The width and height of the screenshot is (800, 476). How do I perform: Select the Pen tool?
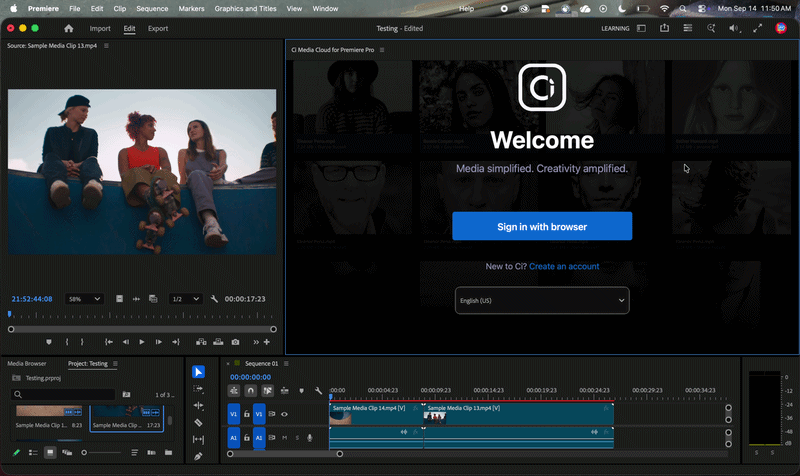198,456
